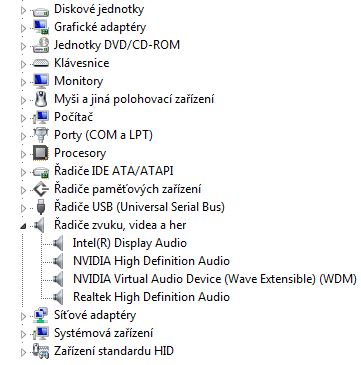The width and height of the screenshot is (361, 365).
Task: Expand Zařízení standardu HID node
Action: 23,352
